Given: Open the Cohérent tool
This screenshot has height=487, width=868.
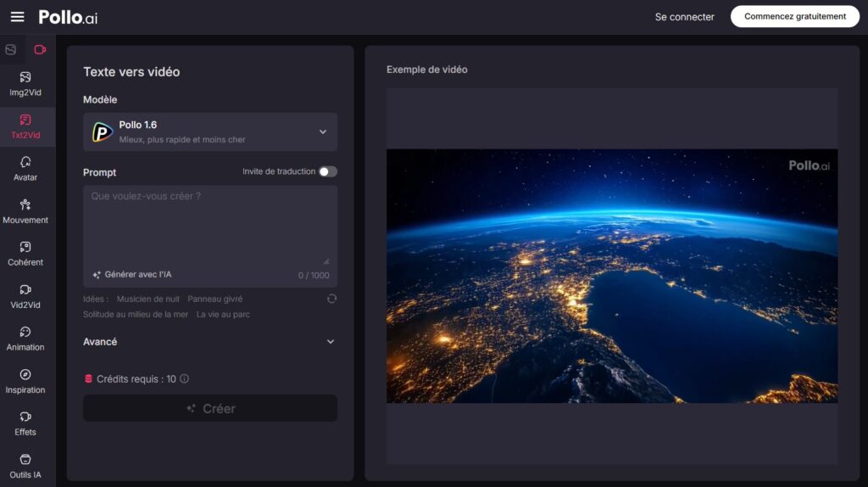Looking at the screenshot, I should tap(25, 254).
